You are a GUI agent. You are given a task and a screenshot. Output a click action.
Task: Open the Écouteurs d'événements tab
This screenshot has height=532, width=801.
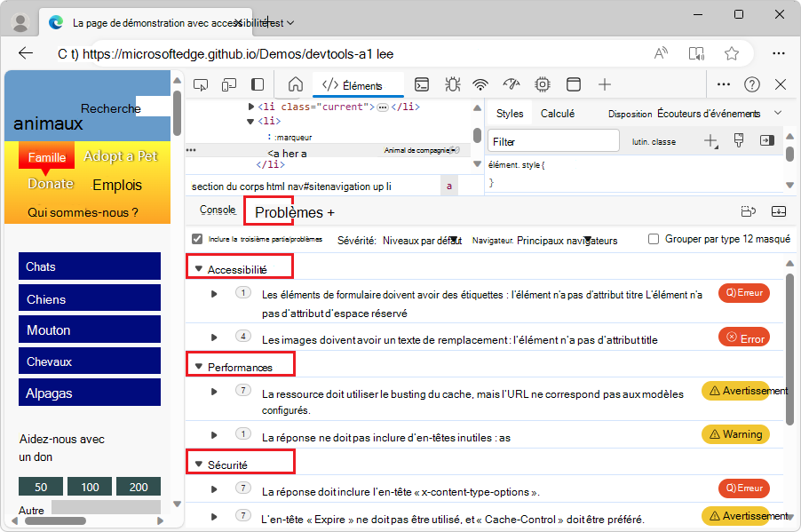(709, 114)
